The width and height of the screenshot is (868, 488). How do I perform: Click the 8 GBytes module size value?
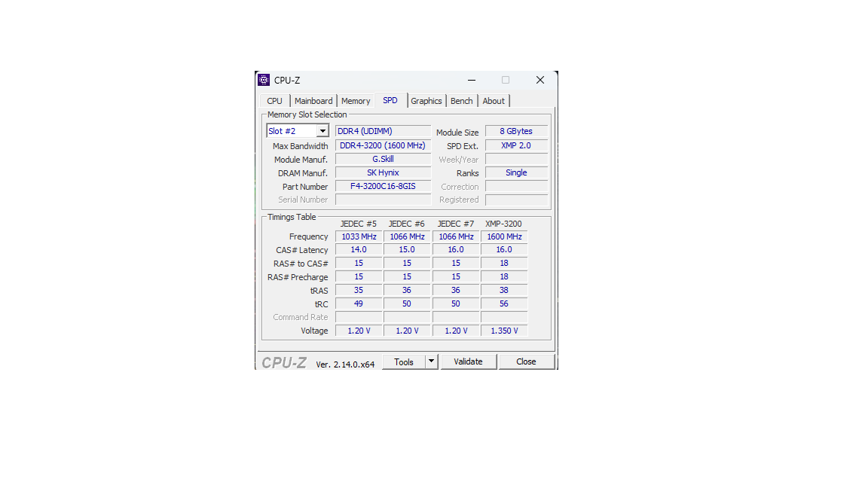point(516,131)
